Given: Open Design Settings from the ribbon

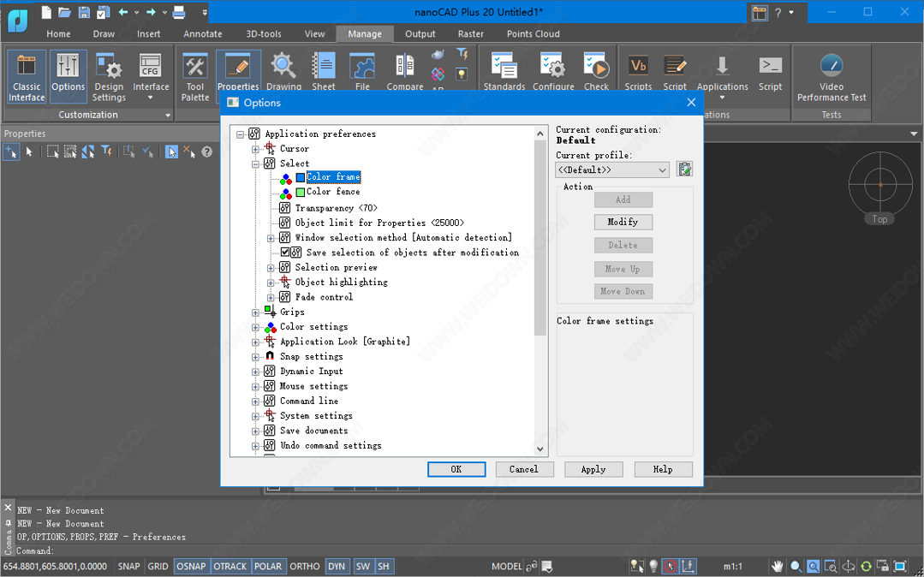Looking at the screenshot, I should [109, 77].
